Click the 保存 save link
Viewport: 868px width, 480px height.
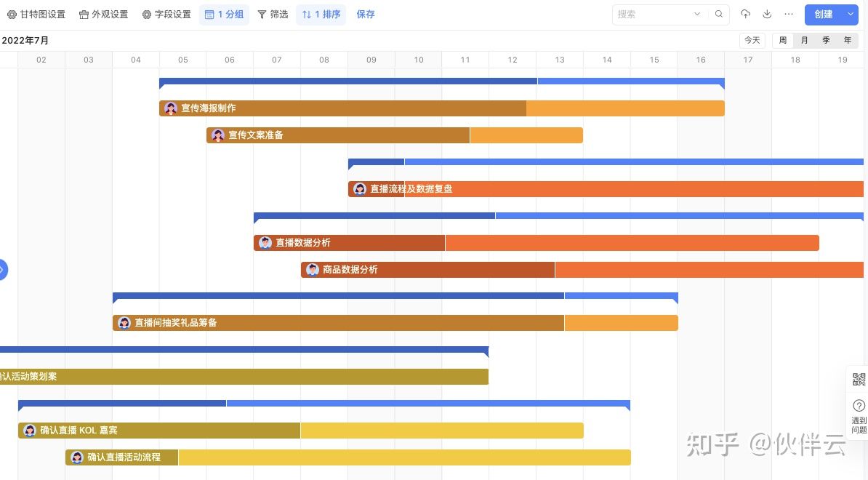click(366, 15)
